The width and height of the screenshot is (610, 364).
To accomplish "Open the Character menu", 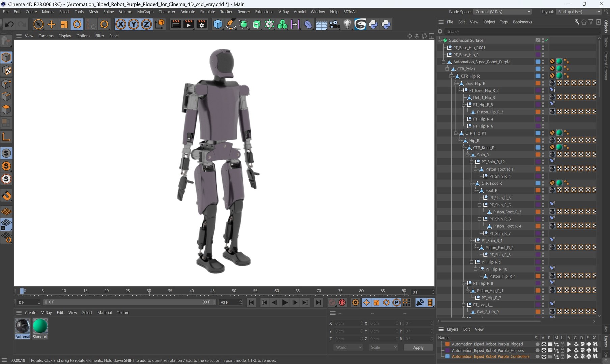I will pyautogui.click(x=167, y=12).
